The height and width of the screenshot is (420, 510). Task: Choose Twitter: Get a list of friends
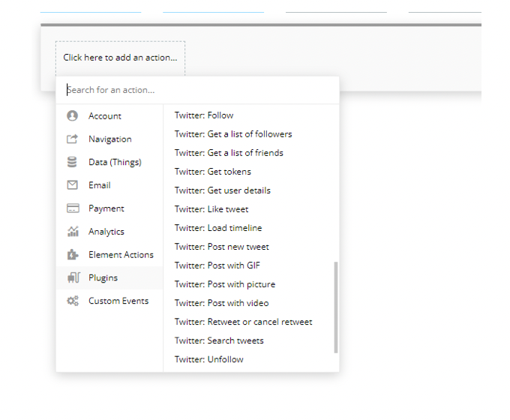pyautogui.click(x=229, y=153)
